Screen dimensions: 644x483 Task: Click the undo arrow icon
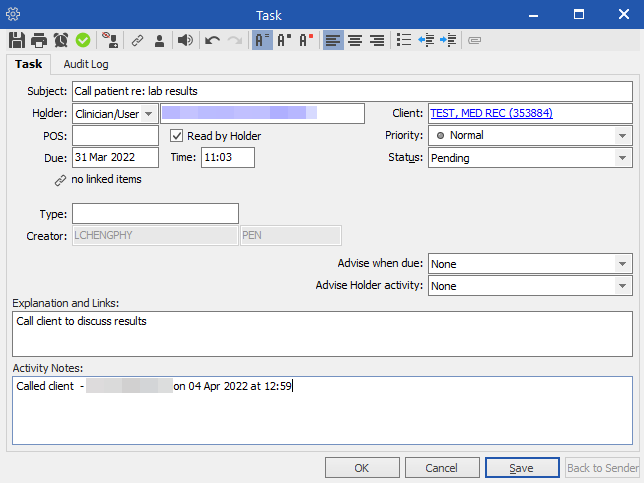(x=212, y=40)
